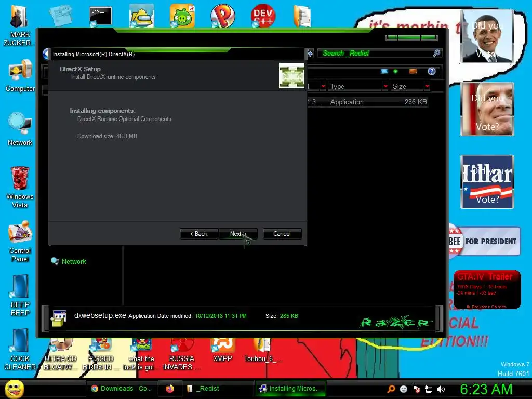
Task: Select Network in the Explorer navigation pane
Action: click(74, 261)
